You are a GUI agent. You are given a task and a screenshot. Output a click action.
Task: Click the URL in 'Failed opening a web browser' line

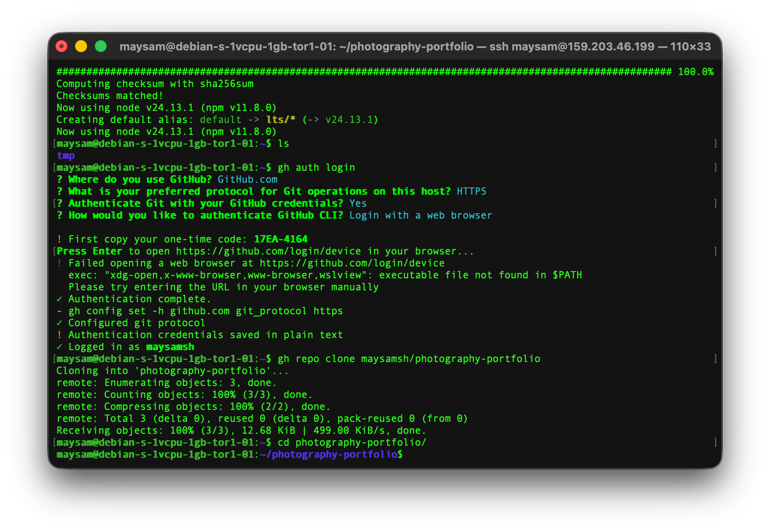(352, 263)
